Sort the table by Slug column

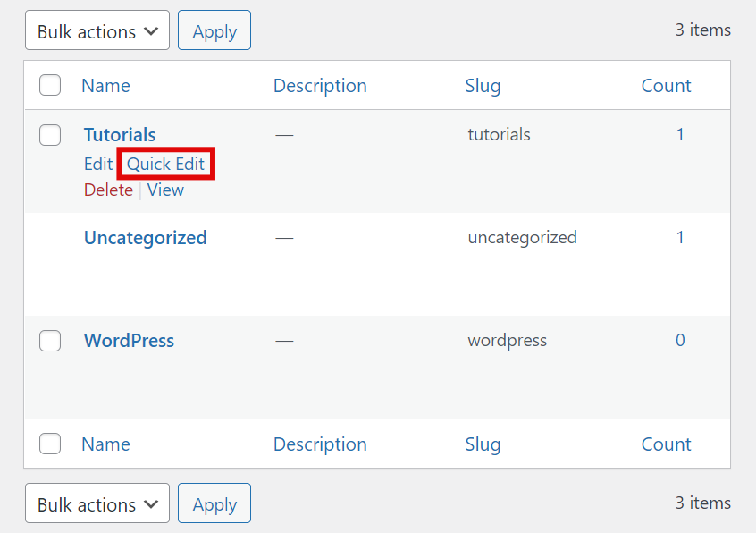(x=483, y=85)
